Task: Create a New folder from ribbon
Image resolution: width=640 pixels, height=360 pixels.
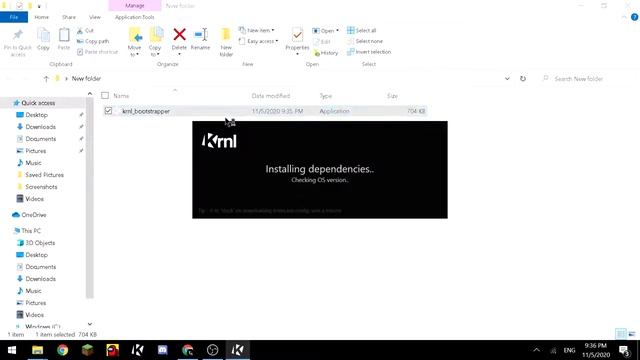Action: (x=226, y=42)
